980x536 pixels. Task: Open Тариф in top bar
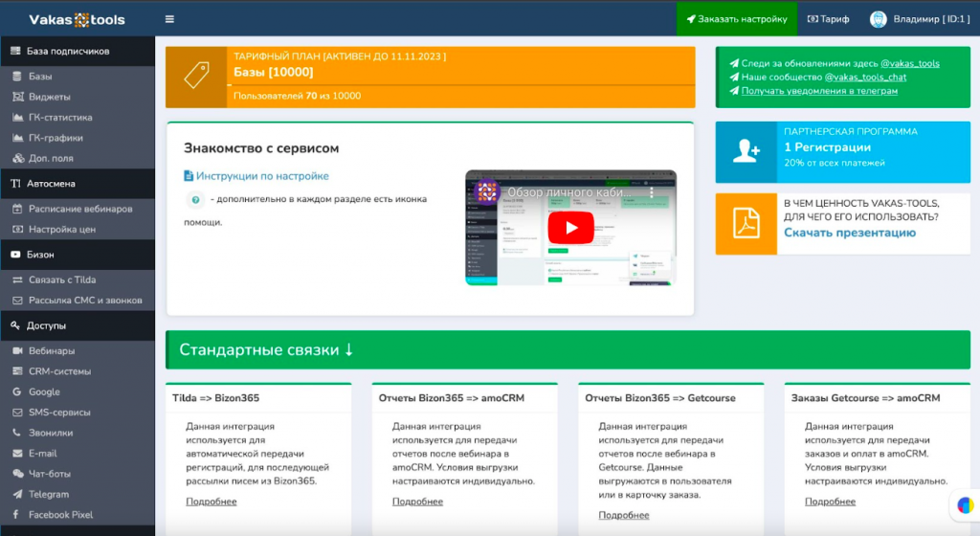[828, 19]
